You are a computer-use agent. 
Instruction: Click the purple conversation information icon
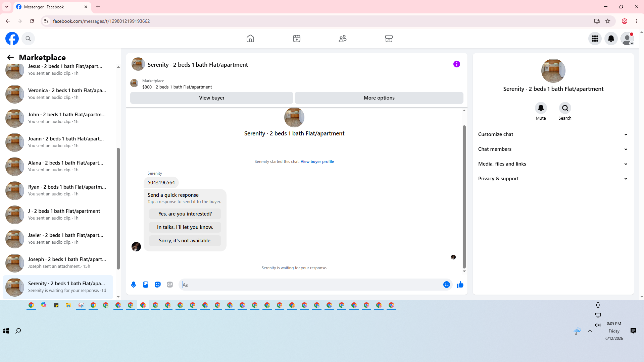[x=457, y=64]
